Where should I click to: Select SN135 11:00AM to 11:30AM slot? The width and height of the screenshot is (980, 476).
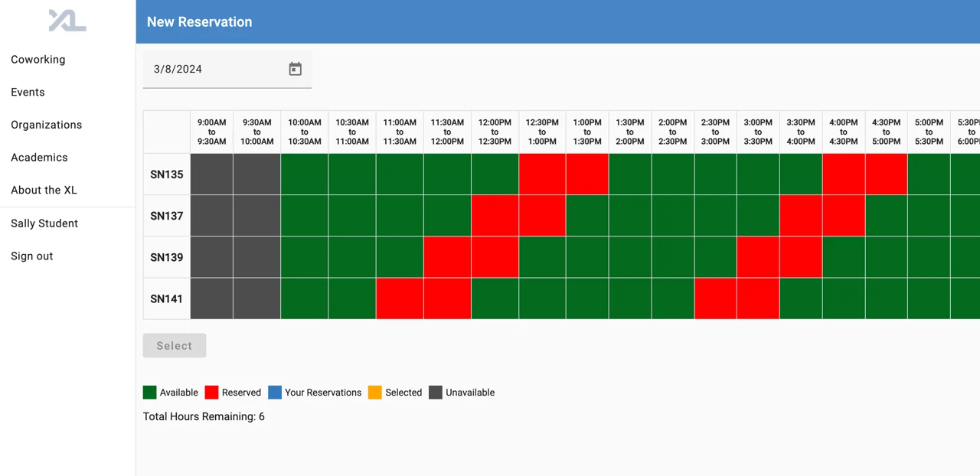coord(400,174)
